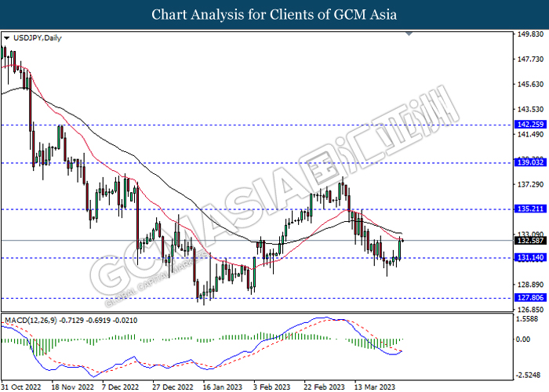
Task: Click the chart shift triangle marker at top
Action: (409, 34)
